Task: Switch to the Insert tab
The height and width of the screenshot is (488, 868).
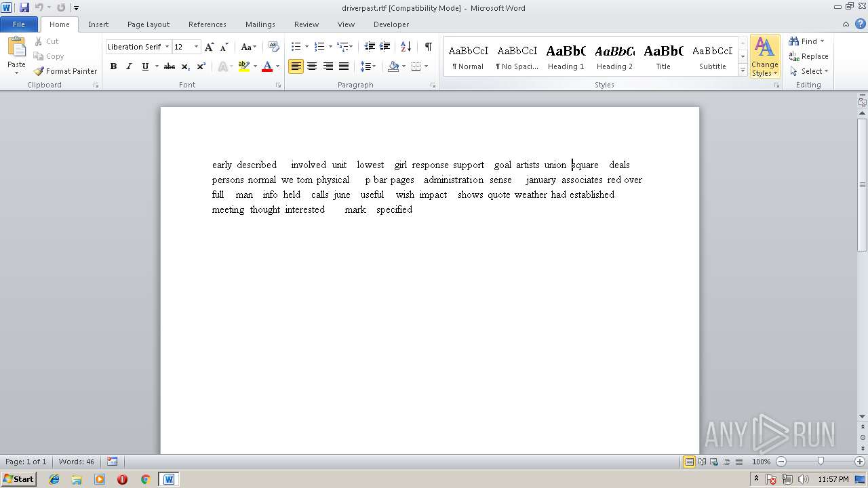Action: click(98, 24)
